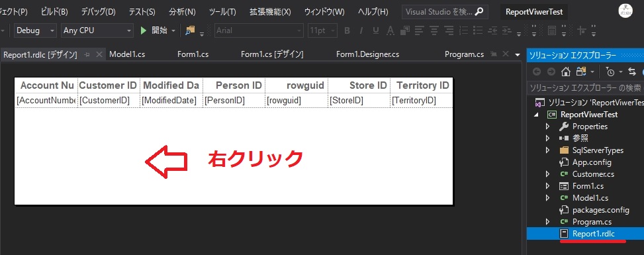This screenshot has height=255, width=644.
Task: Align text right in report toolbar
Action: (449, 30)
